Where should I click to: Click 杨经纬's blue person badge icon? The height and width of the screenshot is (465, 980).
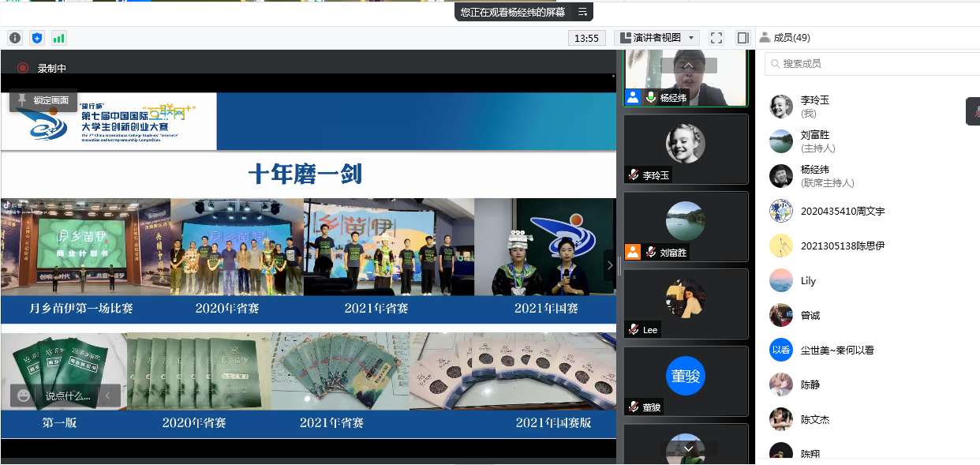(633, 98)
